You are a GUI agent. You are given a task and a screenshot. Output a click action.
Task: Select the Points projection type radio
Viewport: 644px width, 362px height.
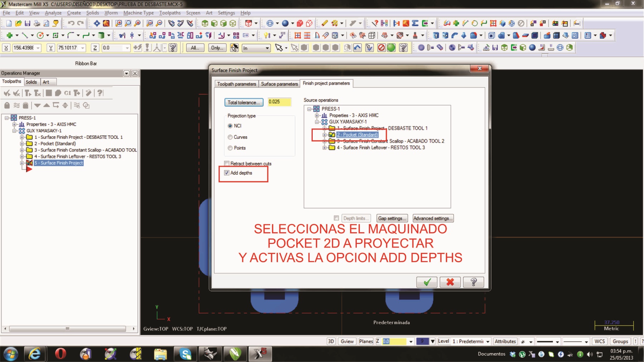[230, 148]
